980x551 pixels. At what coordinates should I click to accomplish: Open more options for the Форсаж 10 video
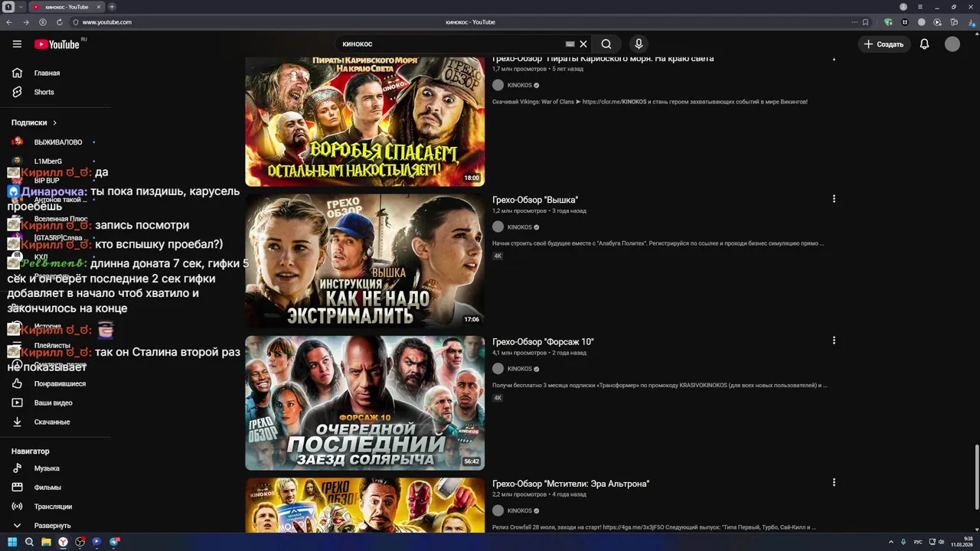(834, 341)
